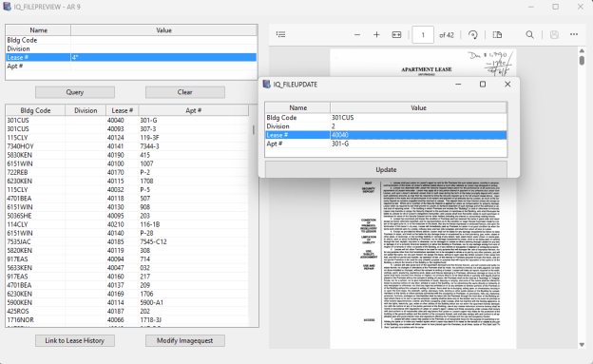The height and width of the screenshot is (364, 593).
Task: Rotate the document with rotate icon
Action: pyautogui.click(x=472, y=35)
